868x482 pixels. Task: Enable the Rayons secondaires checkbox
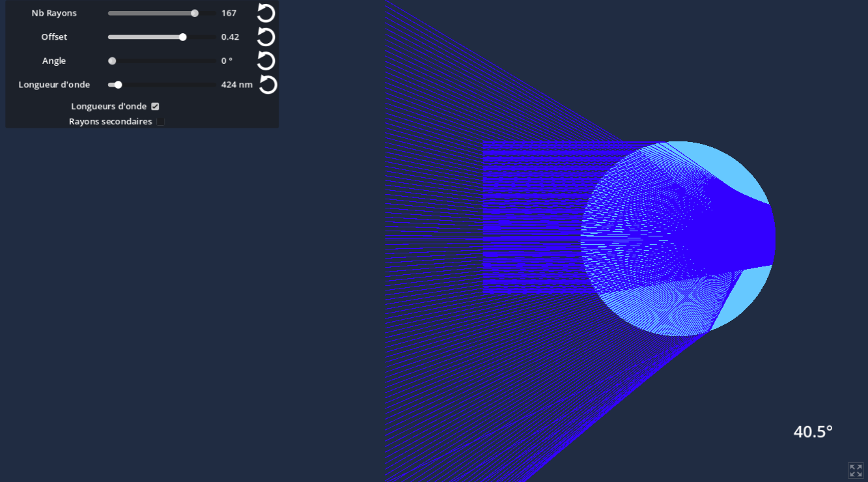pyautogui.click(x=160, y=122)
